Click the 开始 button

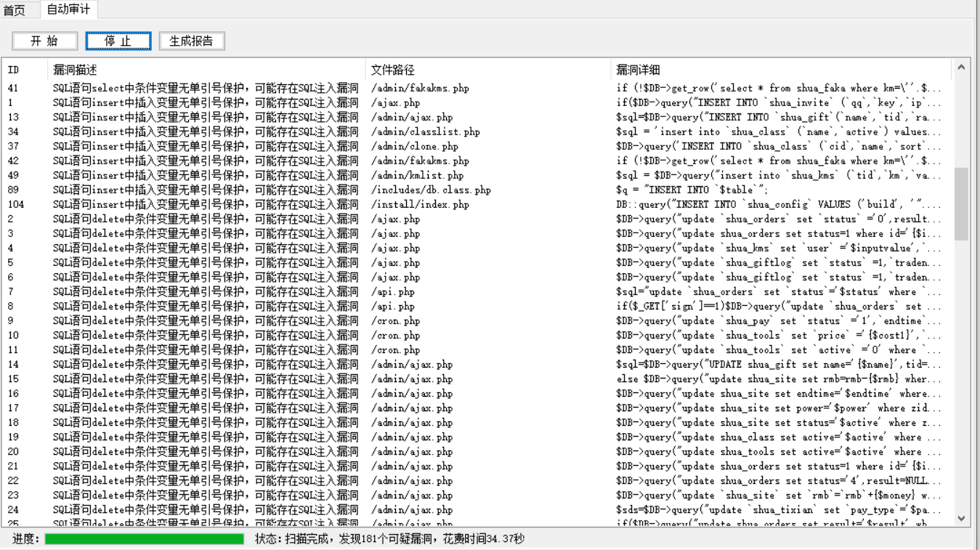coord(45,41)
